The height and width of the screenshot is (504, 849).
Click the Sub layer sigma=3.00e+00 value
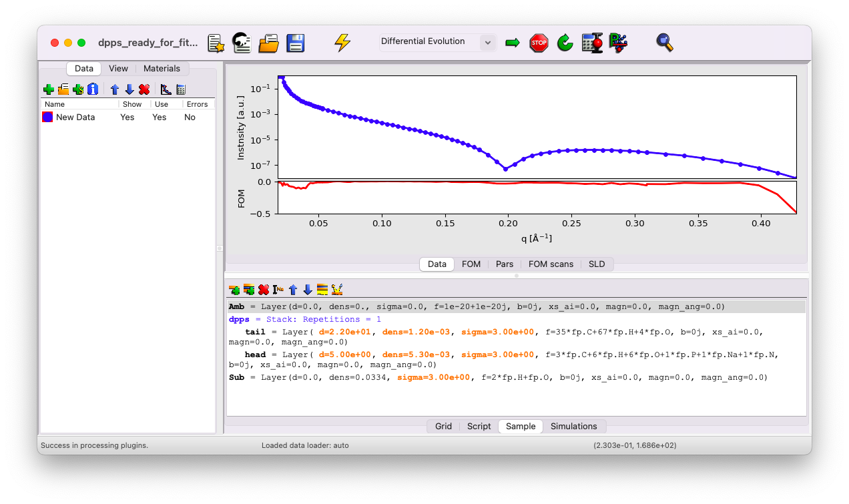pos(433,377)
